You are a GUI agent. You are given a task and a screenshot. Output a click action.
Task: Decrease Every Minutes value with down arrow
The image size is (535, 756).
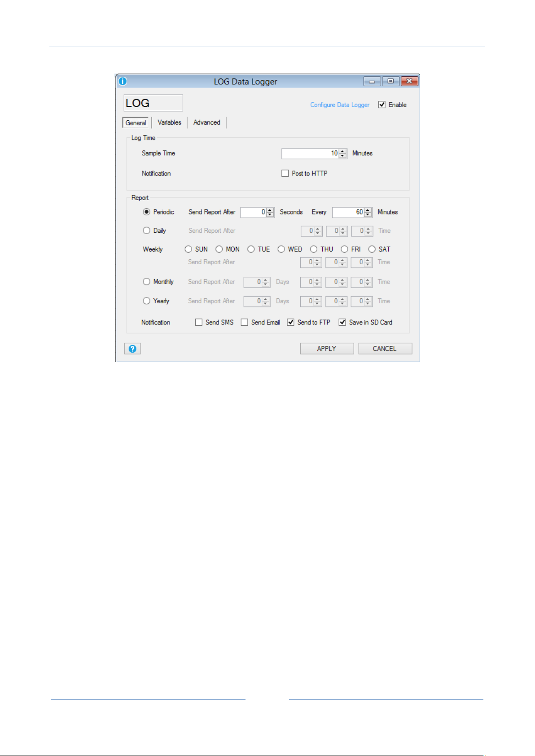coord(368,214)
